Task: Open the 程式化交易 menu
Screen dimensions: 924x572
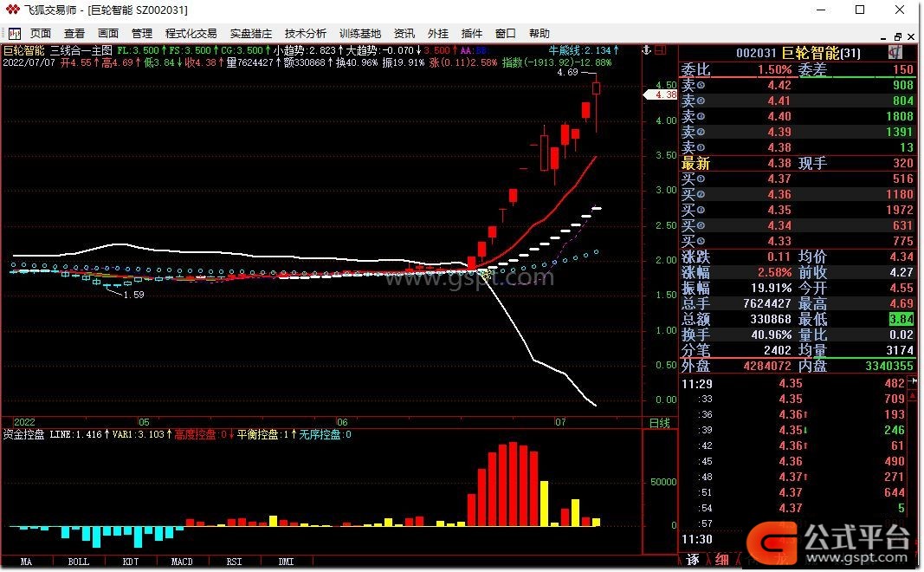Action: point(191,34)
